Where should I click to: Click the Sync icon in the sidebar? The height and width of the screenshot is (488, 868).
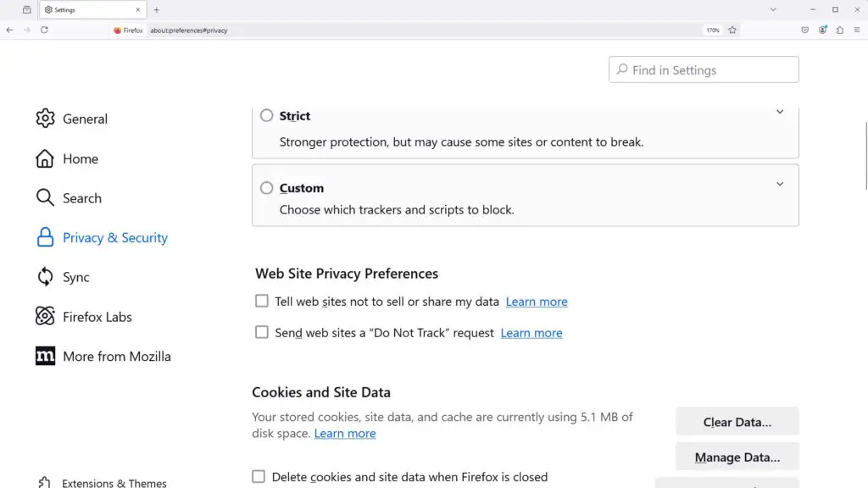tap(44, 277)
